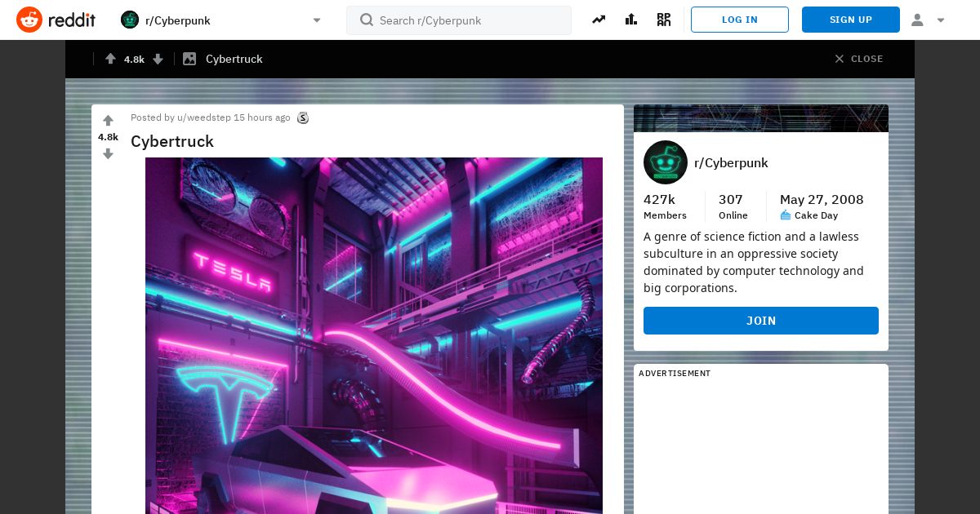Downvote the post in the top bar
The width and height of the screenshot is (980, 514).
[x=158, y=59]
